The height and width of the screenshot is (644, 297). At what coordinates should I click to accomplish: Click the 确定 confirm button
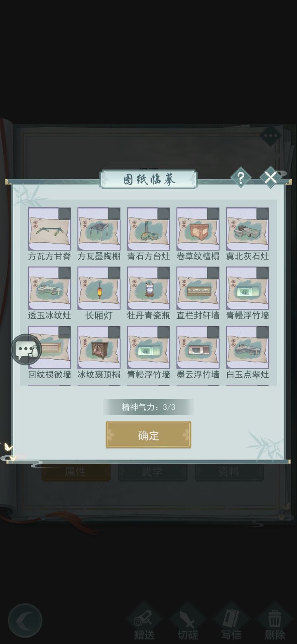tap(148, 435)
